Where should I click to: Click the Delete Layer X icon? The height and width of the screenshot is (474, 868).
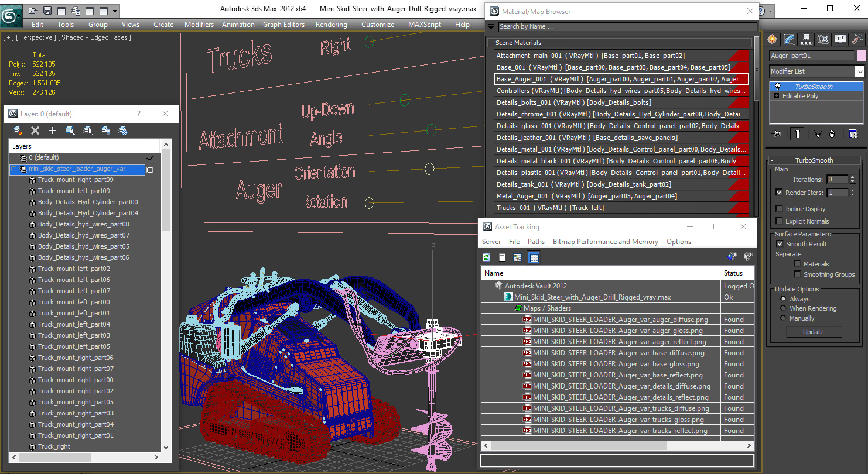35,130
